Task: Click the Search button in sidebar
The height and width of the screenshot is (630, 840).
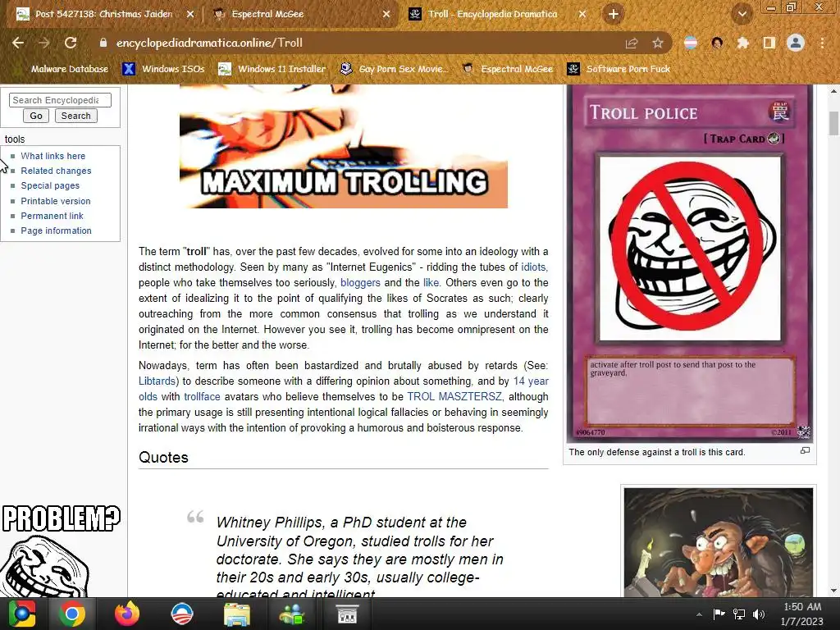Action: pyautogui.click(x=75, y=116)
